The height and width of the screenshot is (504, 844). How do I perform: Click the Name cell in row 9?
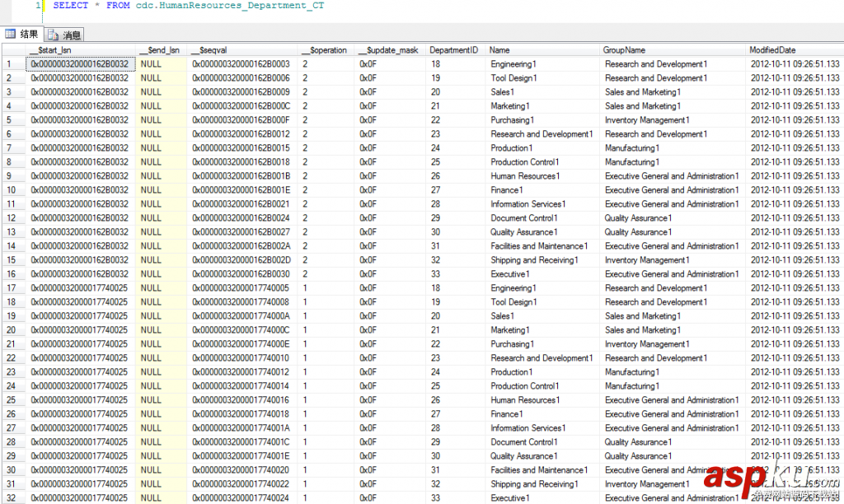tap(542, 176)
